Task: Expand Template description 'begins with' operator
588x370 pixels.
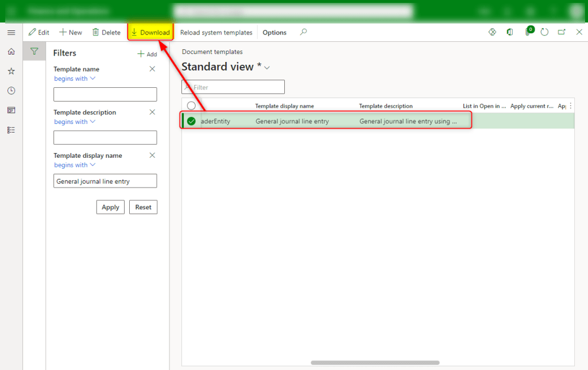Action: tap(75, 122)
